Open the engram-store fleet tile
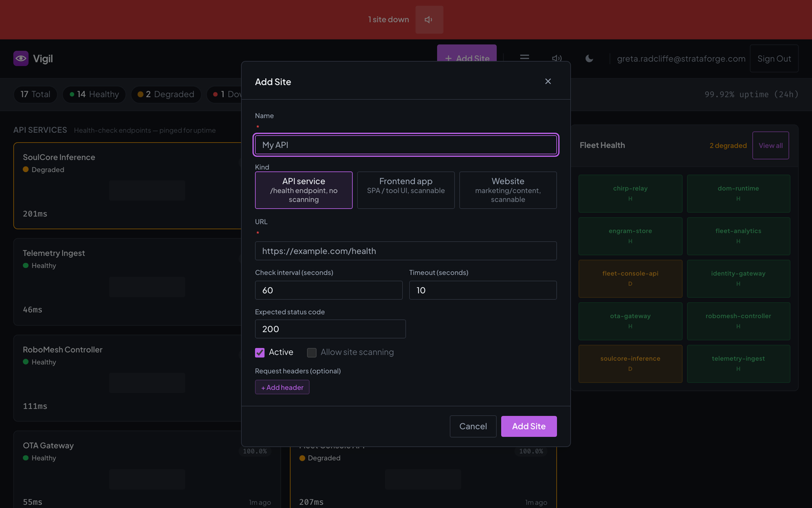 pyautogui.click(x=631, y=236)
